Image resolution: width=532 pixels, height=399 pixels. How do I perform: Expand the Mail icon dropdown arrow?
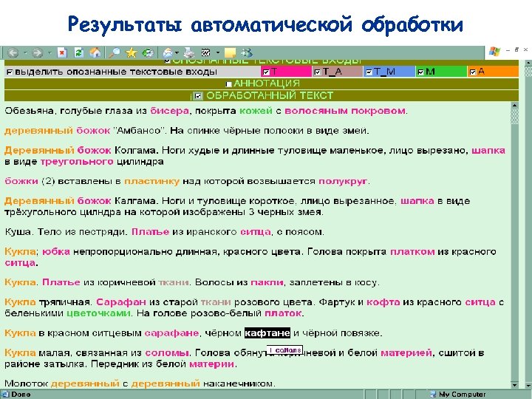pos(177,53)
